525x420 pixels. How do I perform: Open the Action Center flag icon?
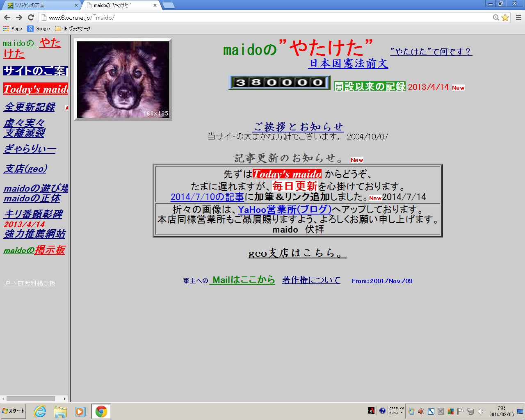(x=460, y=411)
